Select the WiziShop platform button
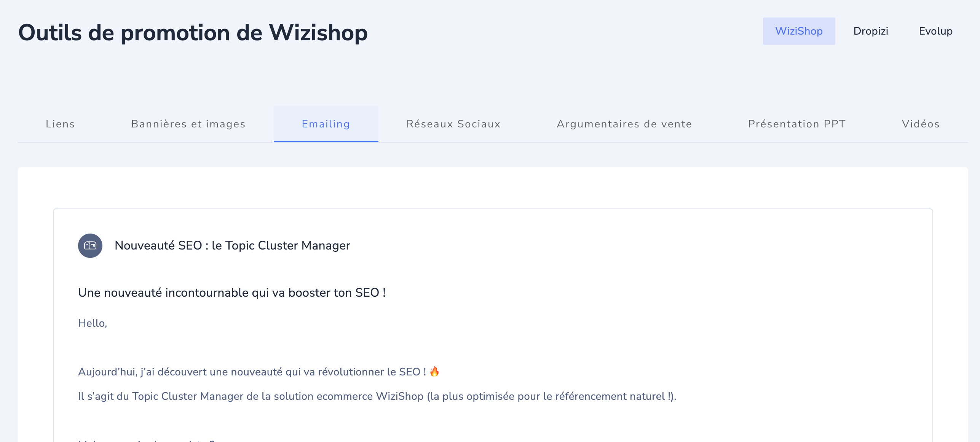 click(x=799, y=31)
